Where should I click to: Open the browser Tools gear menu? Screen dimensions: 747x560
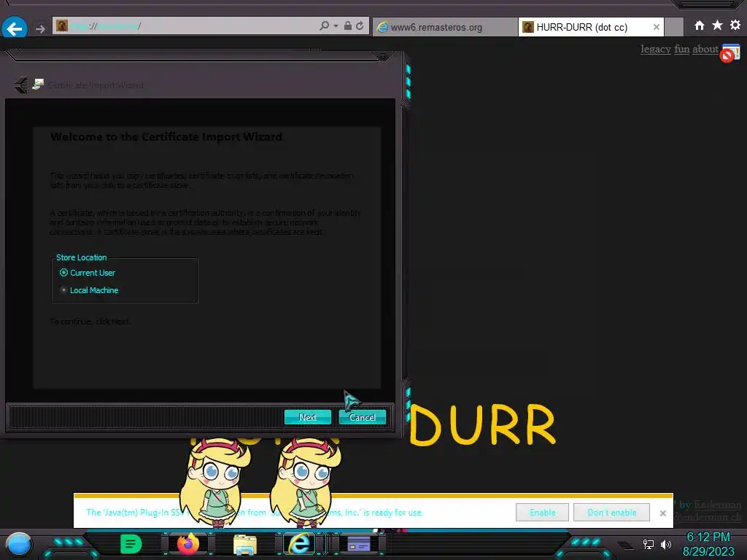[x=735, y=25]
